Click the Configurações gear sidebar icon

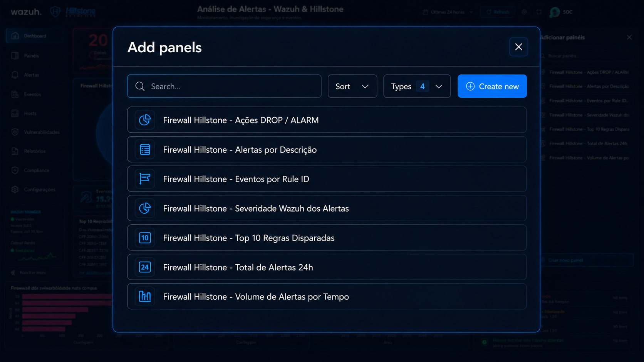pyautogui.click(x=15, y=190)
